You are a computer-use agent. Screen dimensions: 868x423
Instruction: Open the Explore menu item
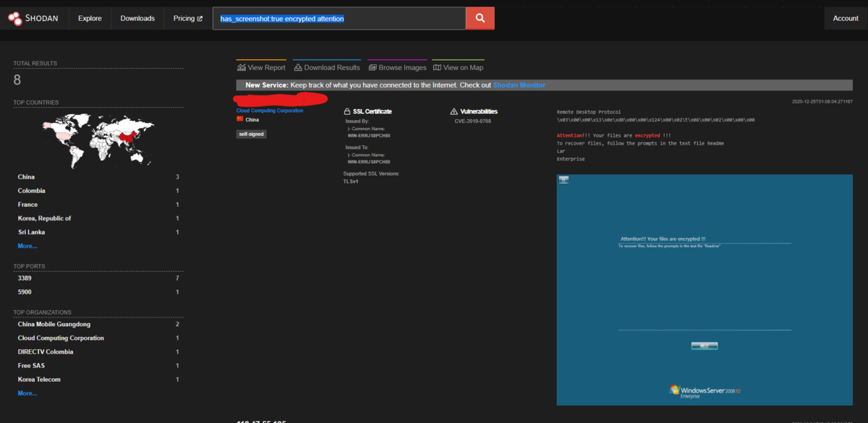tap(90, 18)
